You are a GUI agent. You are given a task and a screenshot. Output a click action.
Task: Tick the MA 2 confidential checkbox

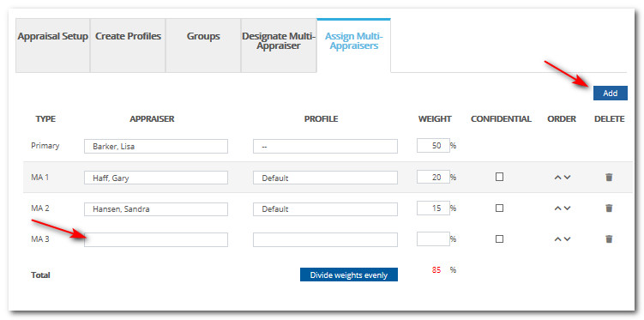coord(499,208)
